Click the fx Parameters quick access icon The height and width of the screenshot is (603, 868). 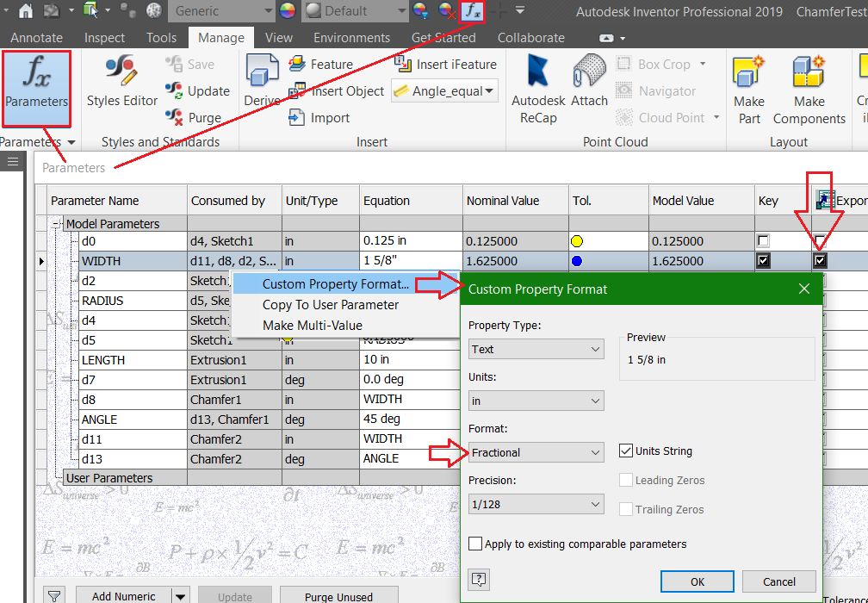pyautogui.click(x=472, y=10)
